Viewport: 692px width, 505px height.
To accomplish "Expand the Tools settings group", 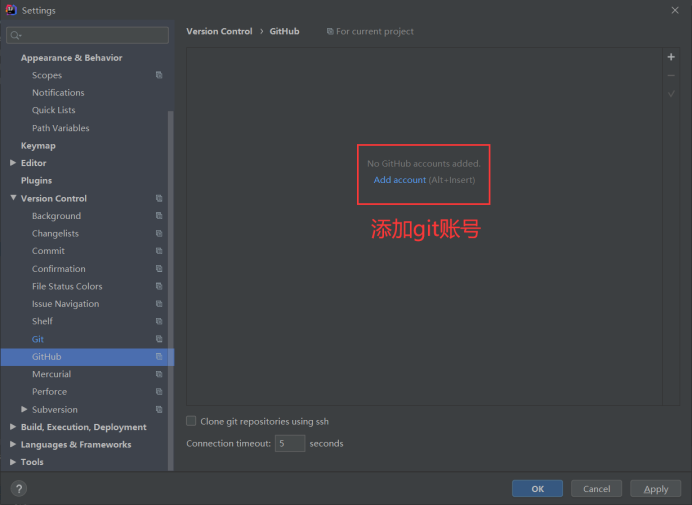I will coord(13,462).
